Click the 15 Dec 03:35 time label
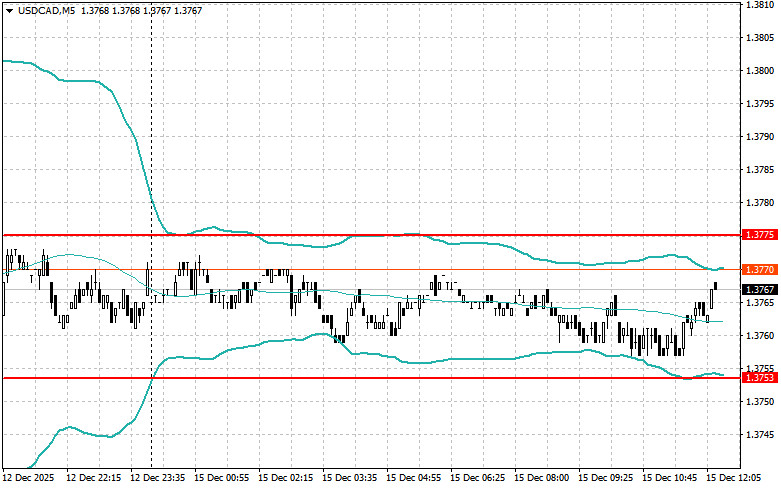The width and height of the screenshot is (781, 489). [x=350, y=478]
